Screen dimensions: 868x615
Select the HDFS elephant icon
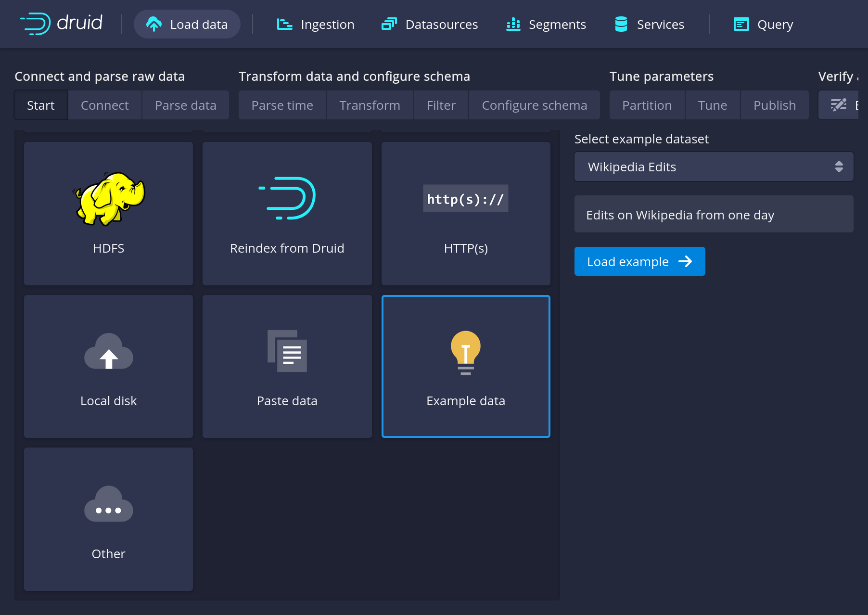(x=109, y=199)
